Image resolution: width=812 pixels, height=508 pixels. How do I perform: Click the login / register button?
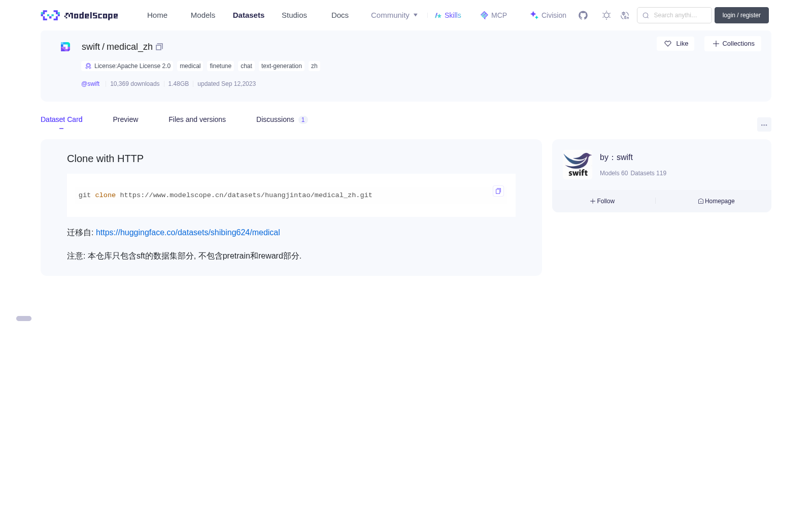(x=741, y=15)
